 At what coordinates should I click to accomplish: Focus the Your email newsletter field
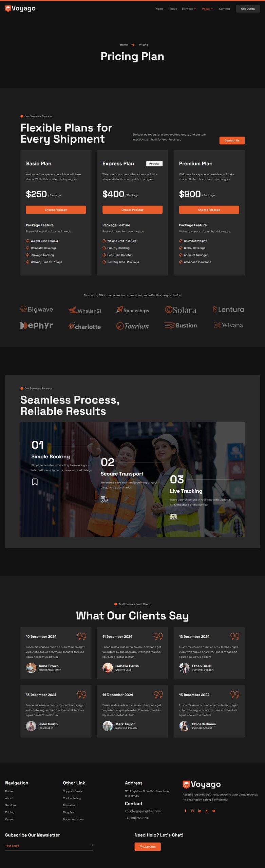click(46, 846)
